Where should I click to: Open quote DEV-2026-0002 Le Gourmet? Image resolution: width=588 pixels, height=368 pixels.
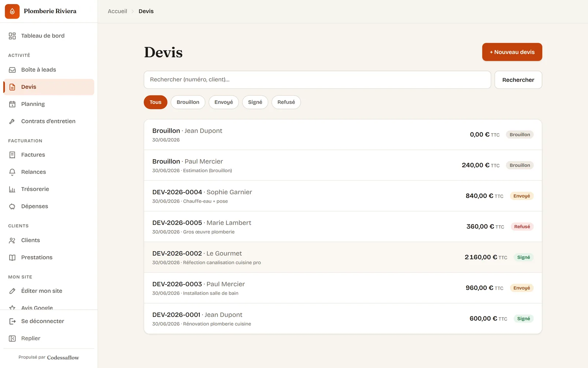(x=343, y=257)
